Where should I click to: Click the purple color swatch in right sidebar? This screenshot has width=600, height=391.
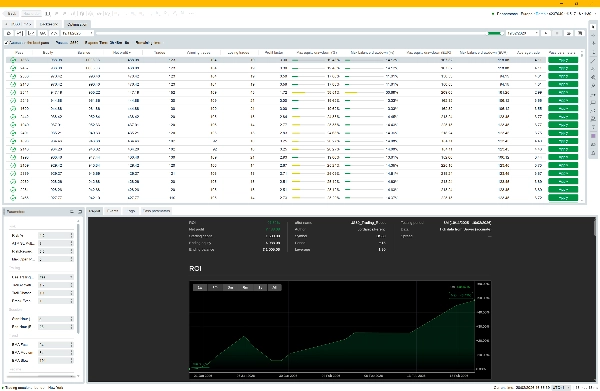(593, 136)
